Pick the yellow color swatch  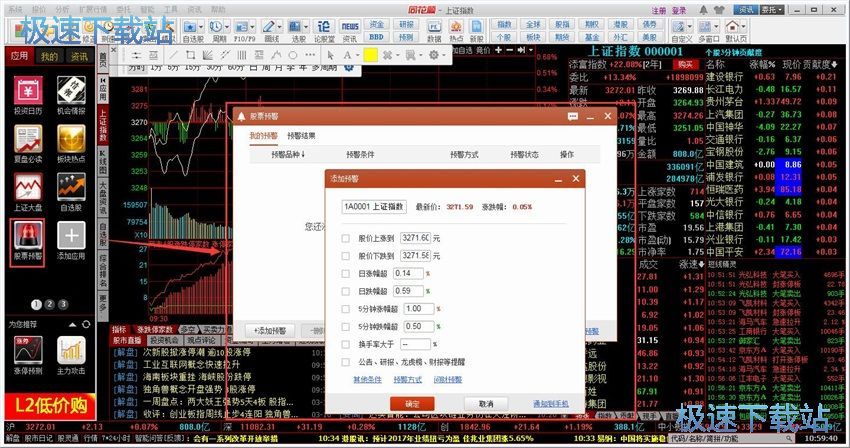pos(371,55)
